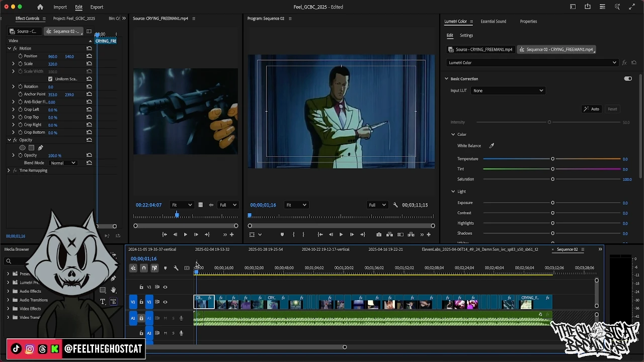Select the free draw bezier pen mask

(40, 148)
